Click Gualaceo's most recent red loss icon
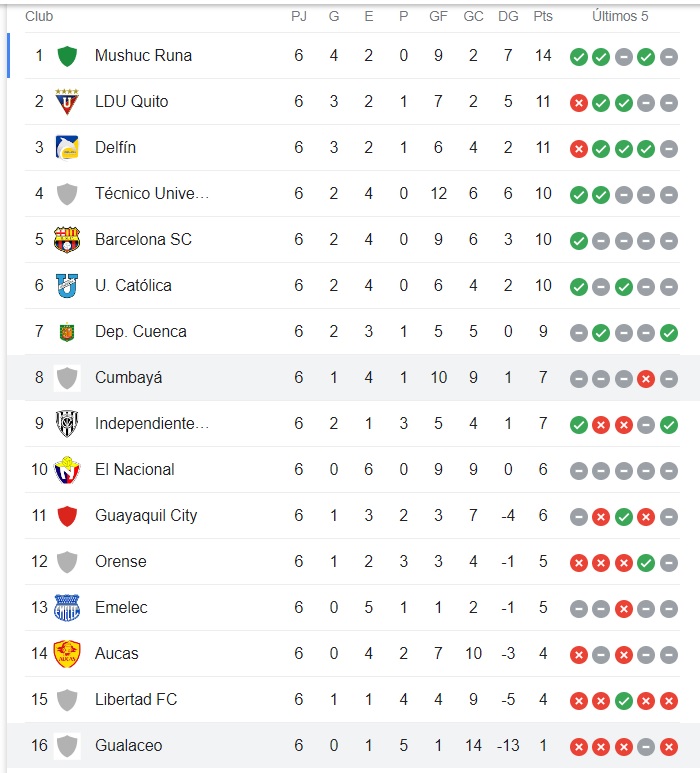Image resolution: width=700 pixels, height=773 pixels. pos(668,746)
